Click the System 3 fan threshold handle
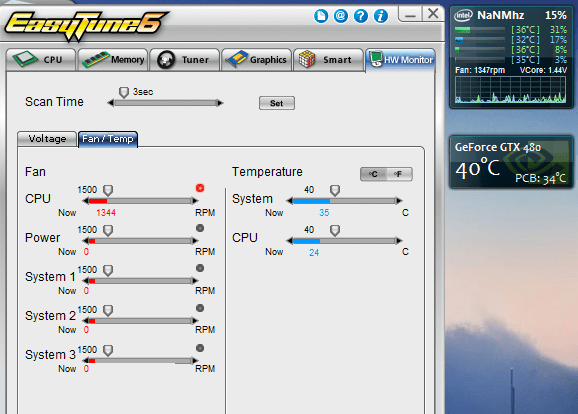 point(108,350)
